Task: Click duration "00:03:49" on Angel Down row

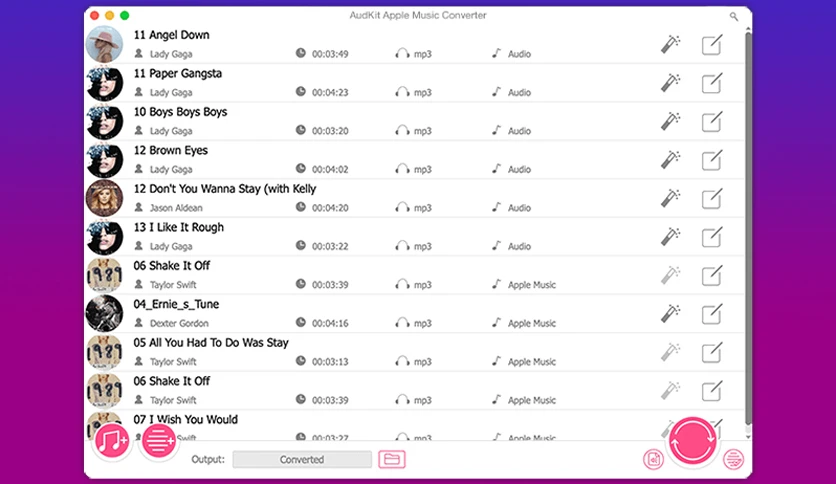Action: click(x=330, y=54)
